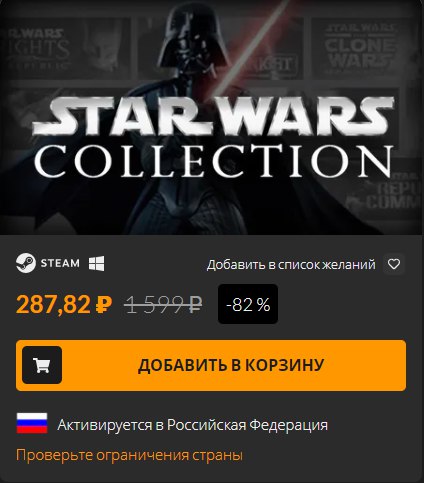424x483 pixels.
Task: Click the COLLECTION title text
Action: coord(214,161)
